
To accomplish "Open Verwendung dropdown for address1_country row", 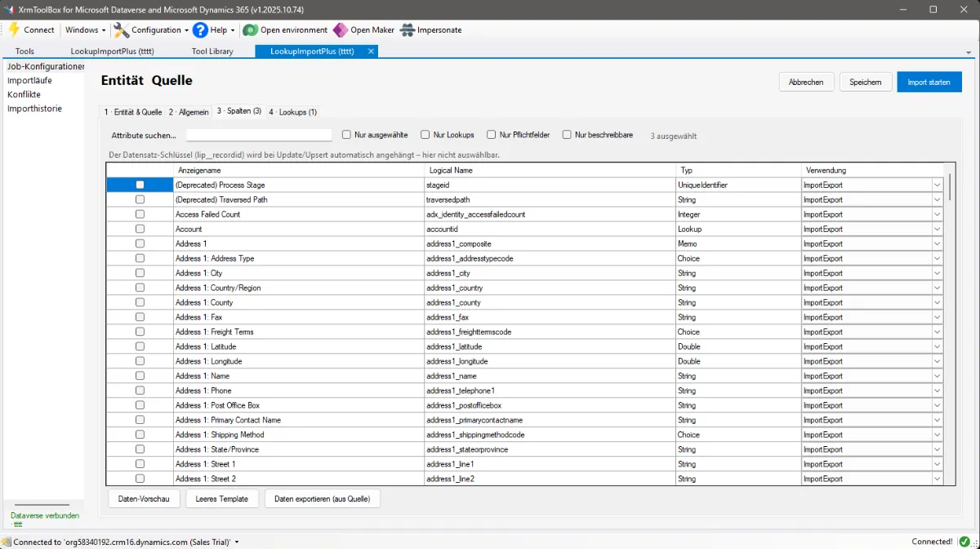I will pyautogui.click(x=937, y=288).
